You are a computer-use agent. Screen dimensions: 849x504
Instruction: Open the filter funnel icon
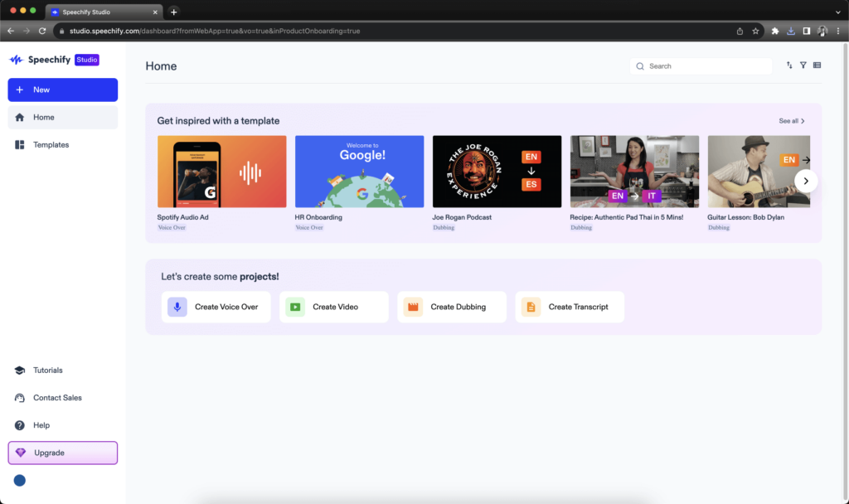pyautogui.click(x=803, y=65)
